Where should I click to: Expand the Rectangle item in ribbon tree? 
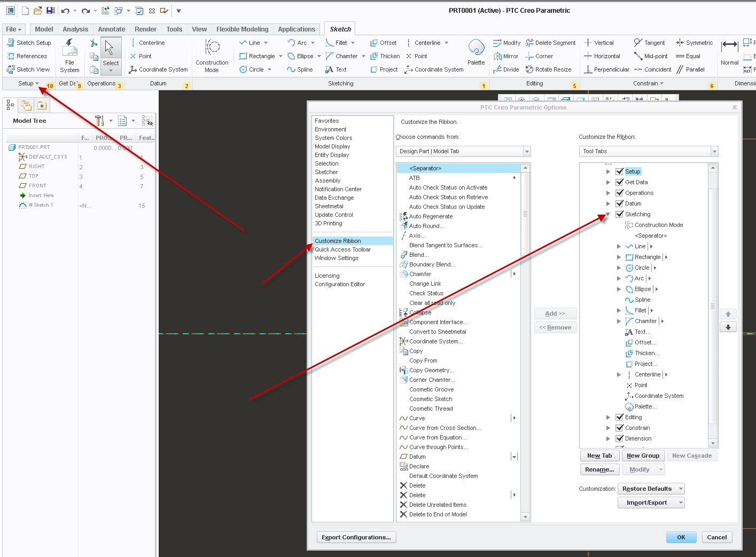(x=619, y=257)
